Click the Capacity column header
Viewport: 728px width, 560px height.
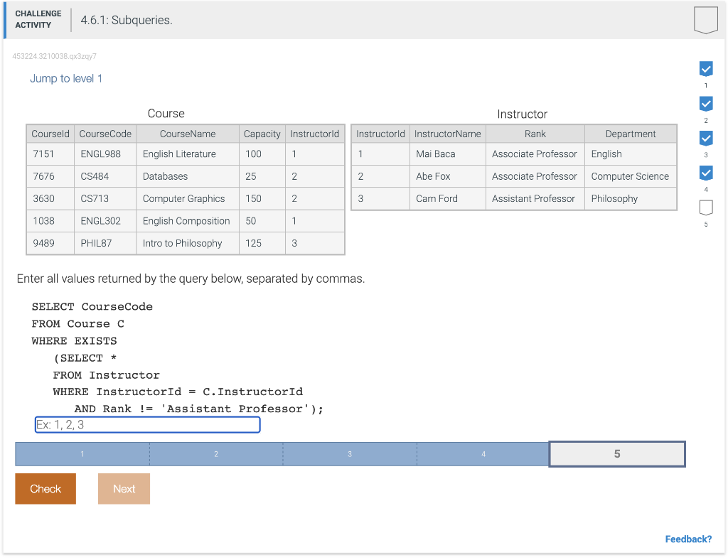[262, 134]
